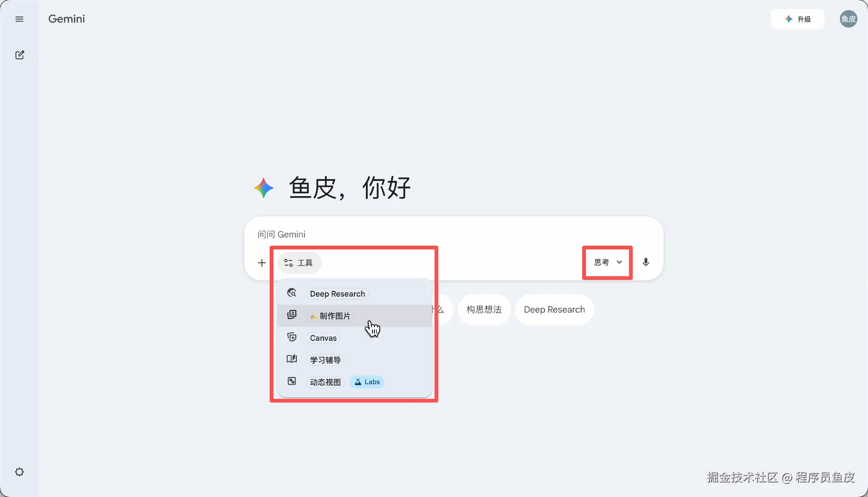The image size is (868, 497).
Task: Click the Canvas tool icon
Action: click(x=292, y=337)
